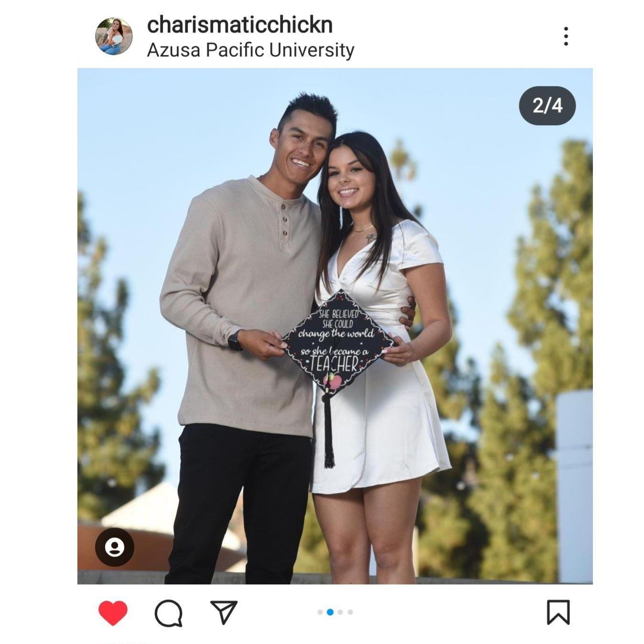
Task: Jump to third carousel dot
Action: [x=340, y=612]
